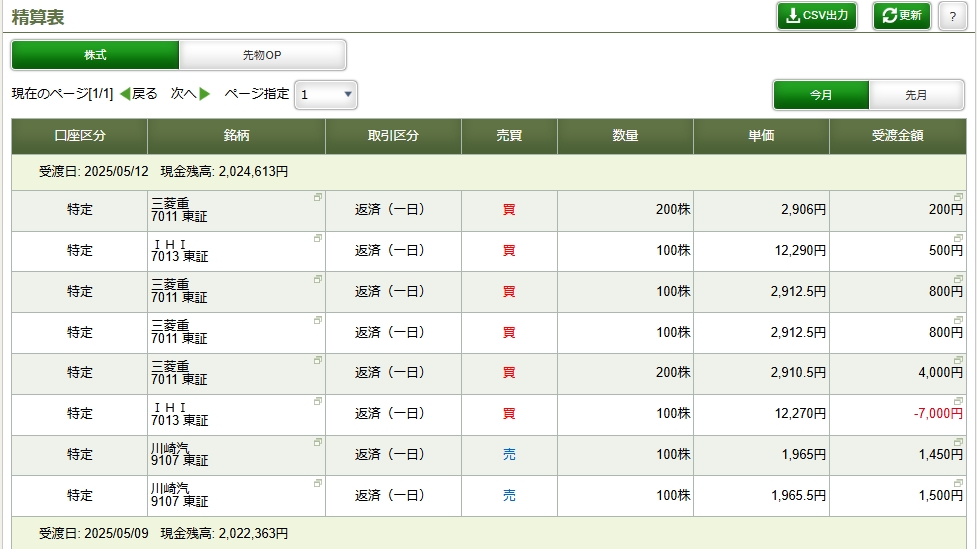Click 三菱重 7011 東証 in 2,906円 row
977x549 pixels.
179,210
